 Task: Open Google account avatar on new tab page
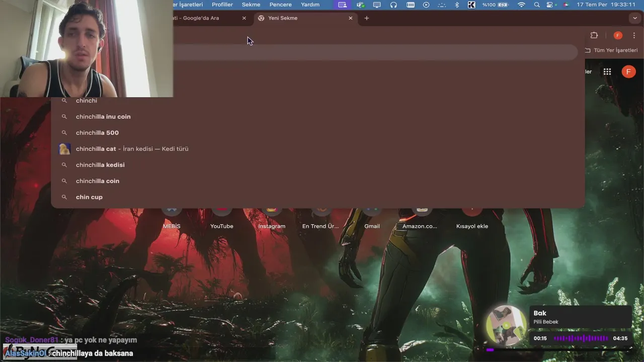628,71
